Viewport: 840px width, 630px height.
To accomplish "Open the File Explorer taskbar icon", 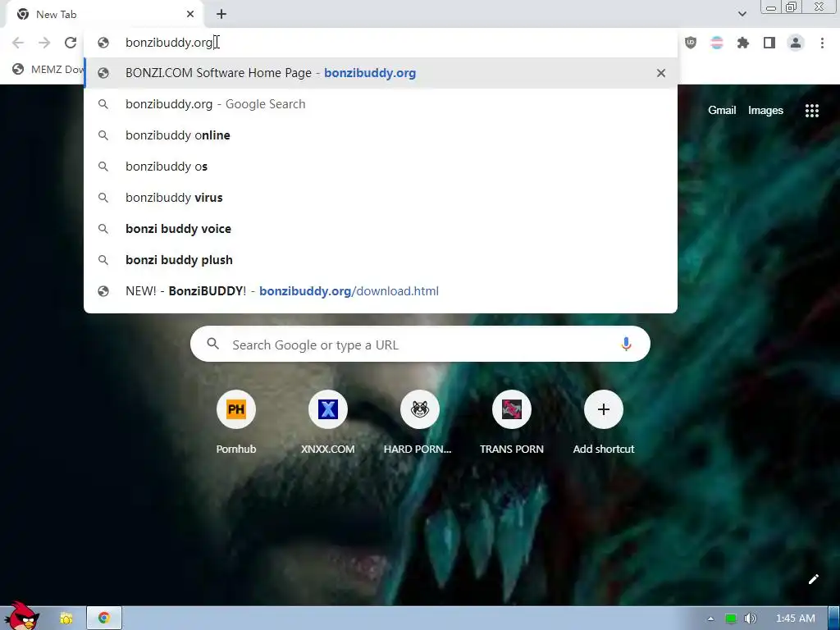I will (x=66, y=619).
